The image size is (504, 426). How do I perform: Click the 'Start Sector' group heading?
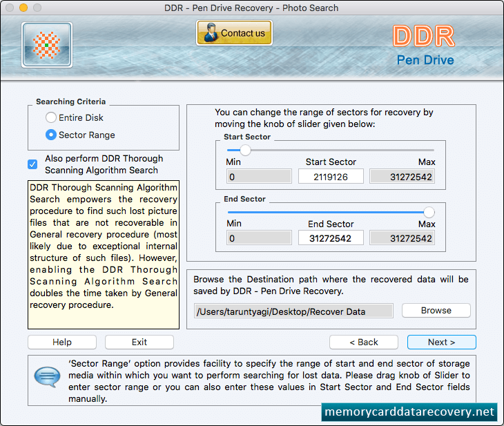247,137
